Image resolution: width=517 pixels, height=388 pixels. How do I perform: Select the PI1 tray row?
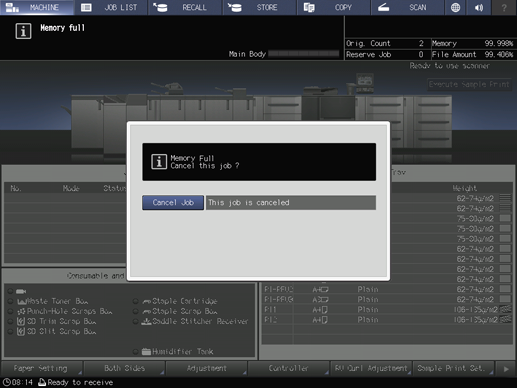[387, 310]
